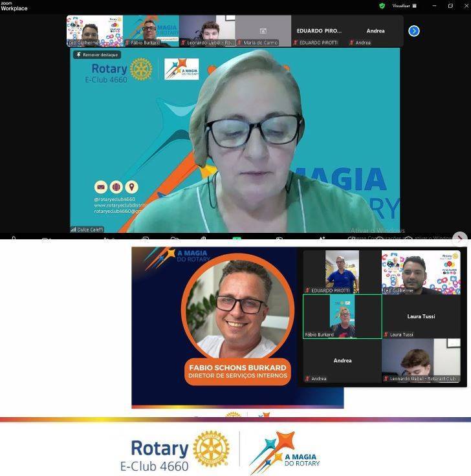Click the Zoom Workplace logo
This screenshot has height=476, width=471.
14,6
